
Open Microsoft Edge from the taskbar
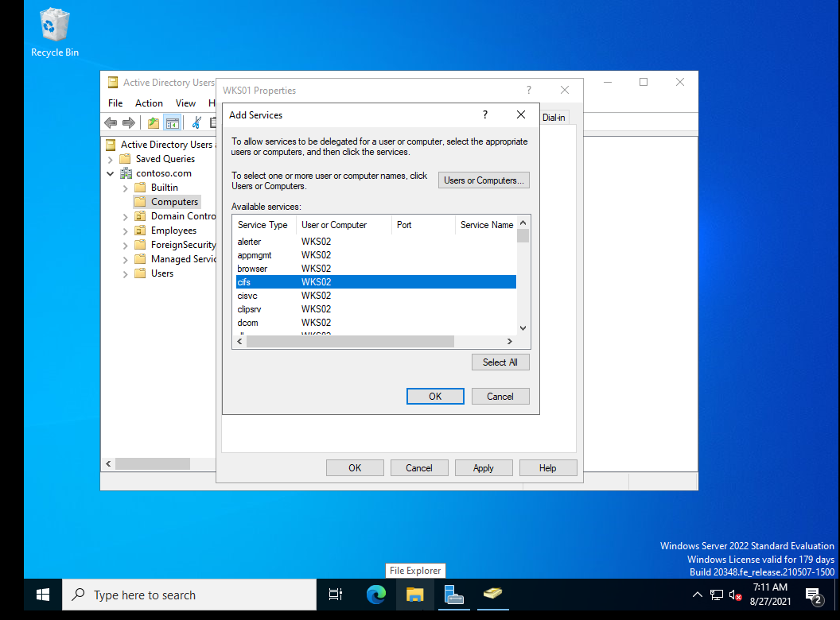tap(375, 595)
